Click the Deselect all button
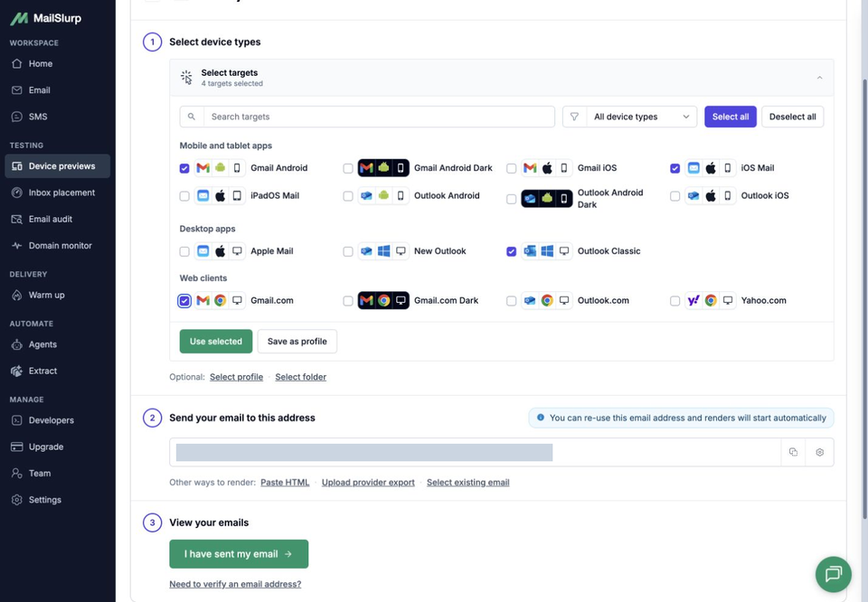 tap(792, 117)
